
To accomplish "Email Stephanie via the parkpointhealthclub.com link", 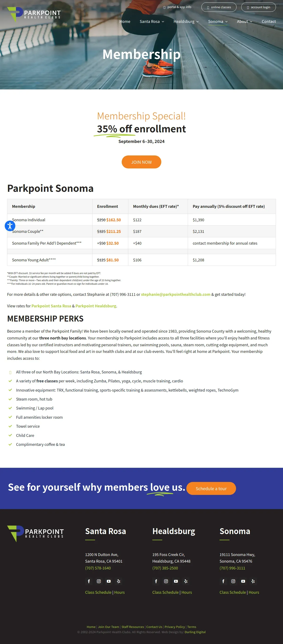I will click(175, 294).
